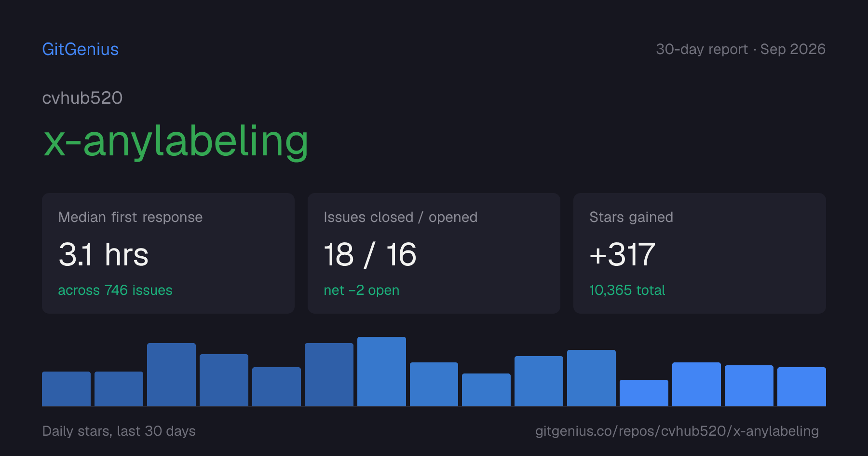Screen dimensions: 868x456
Task: Select the last bar of the daily stars chart
Action: pos(801,387)
